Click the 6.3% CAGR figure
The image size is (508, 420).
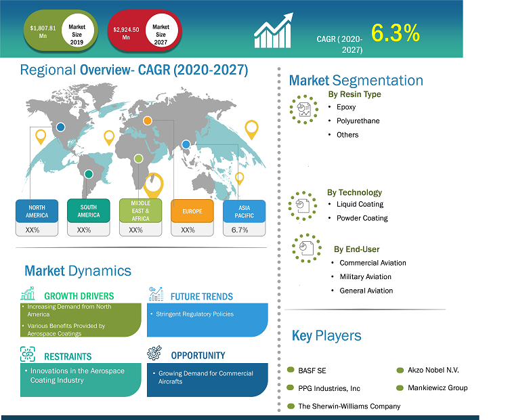click(396, 33)
